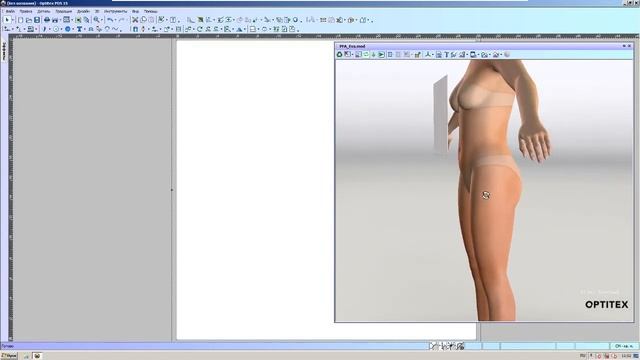Click the redo arrow icon
Viewport: 640px width, 360px height.
pyautogui.click(x=121, y=20)
